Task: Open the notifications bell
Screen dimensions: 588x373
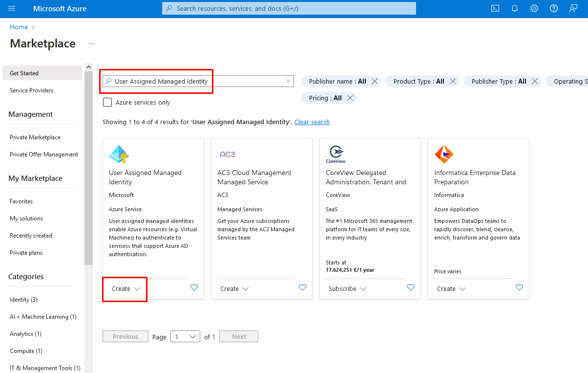Action: pos(515,8)
